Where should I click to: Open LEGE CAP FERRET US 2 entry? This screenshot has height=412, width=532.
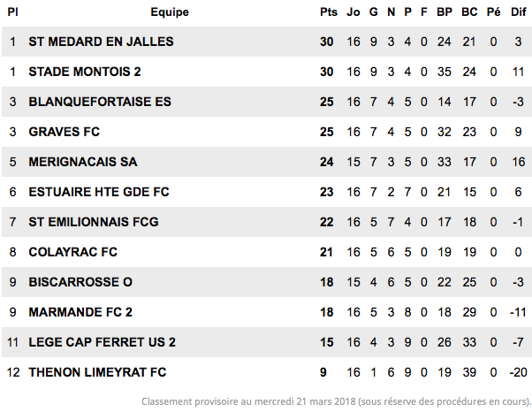tap(103, 342)
